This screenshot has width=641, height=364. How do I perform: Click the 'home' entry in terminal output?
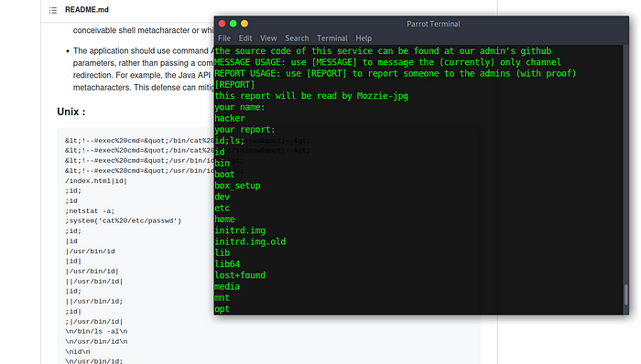[x=224, y=219]
